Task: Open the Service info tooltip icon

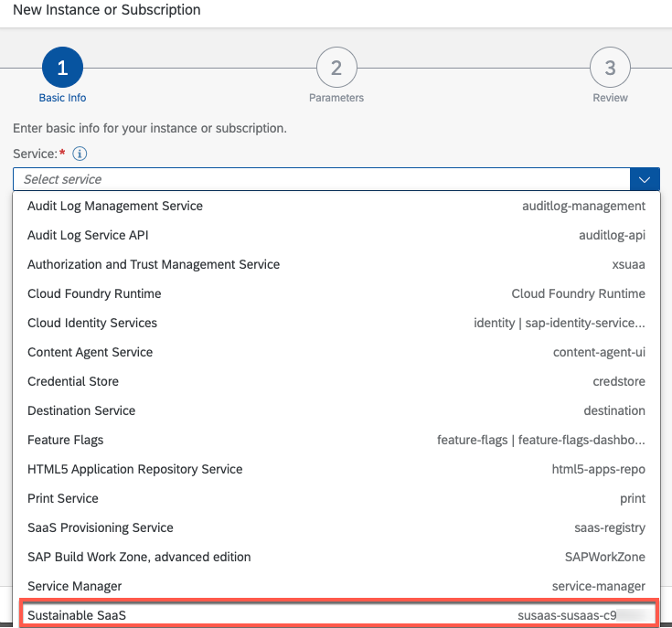Action: (x=80, y=154)
